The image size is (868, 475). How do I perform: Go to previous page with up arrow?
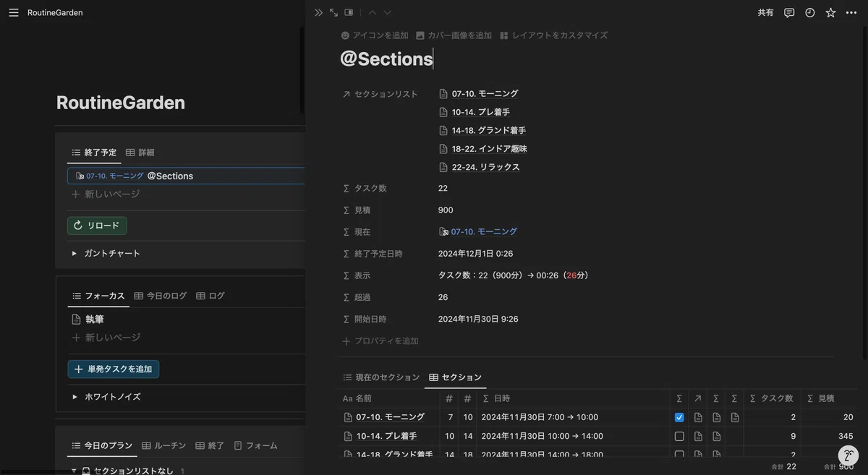pos(373,13)
